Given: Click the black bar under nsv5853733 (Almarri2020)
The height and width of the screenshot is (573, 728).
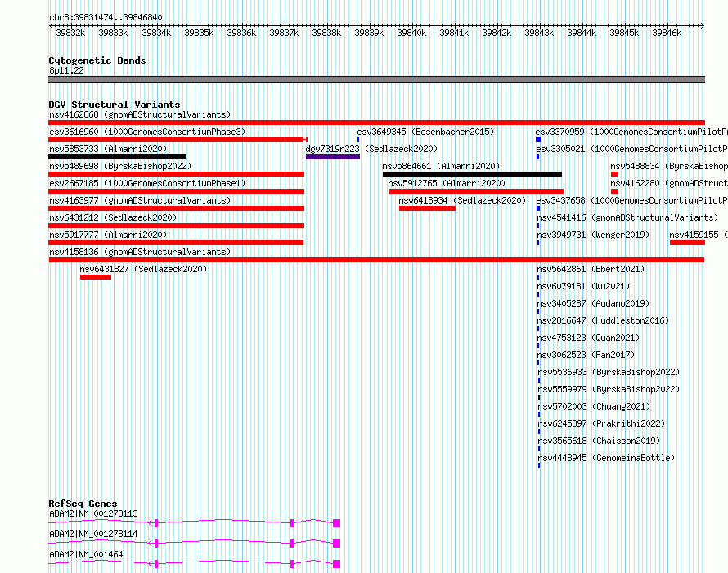Looking at the screenshot, I should (x=118, y=157).
